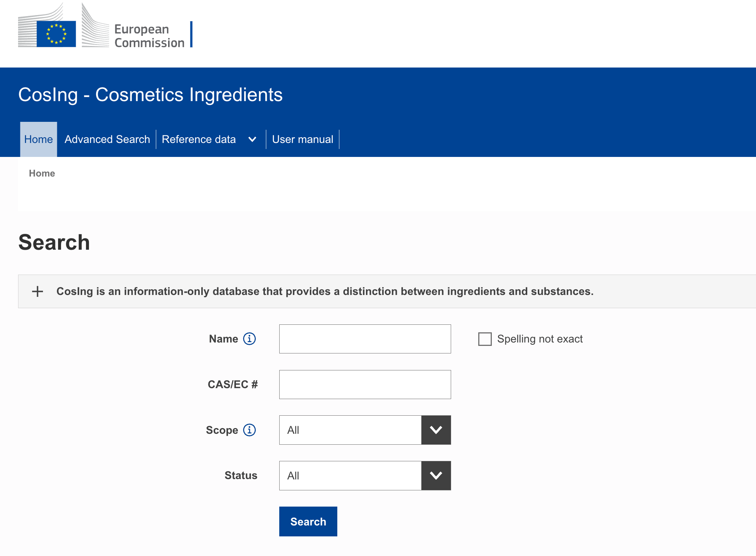Open the User manual page

coord(303,140)
